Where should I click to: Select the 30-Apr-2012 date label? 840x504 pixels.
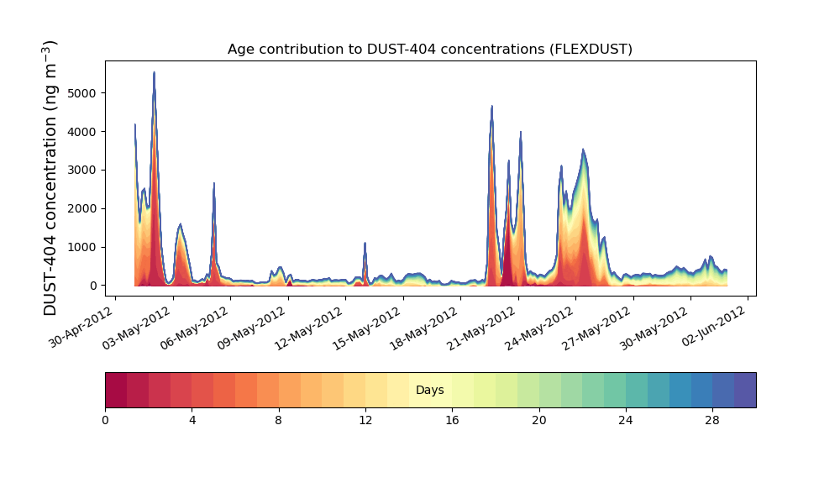[x=82, y=326]
